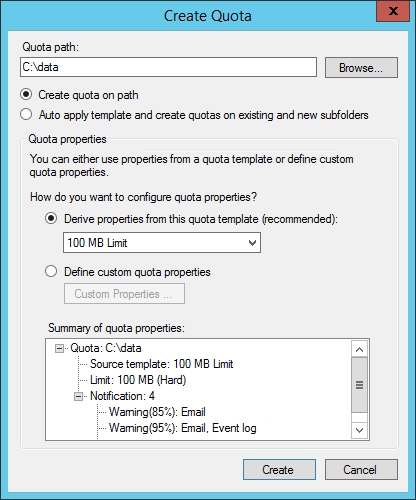Select Define custom quota properties radio
416x500 pixels.
coord(51,271)
